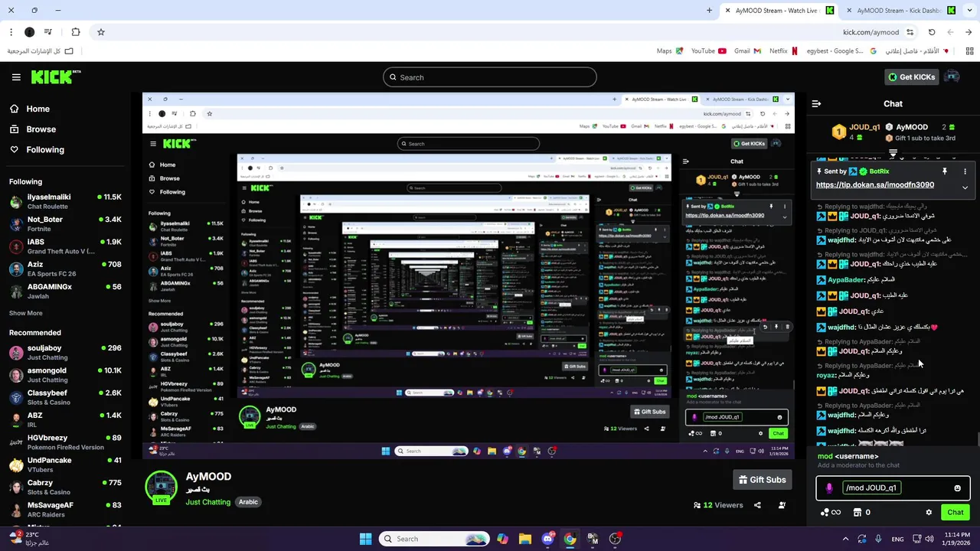Open the YouTube bookmark

tap(708, 51)
